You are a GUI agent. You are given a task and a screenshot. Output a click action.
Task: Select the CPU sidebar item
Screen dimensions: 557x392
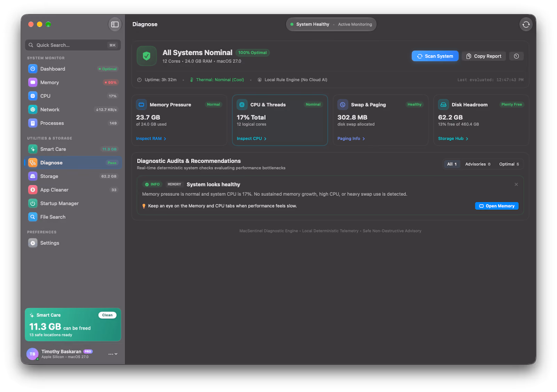click(x=73, y=96)
